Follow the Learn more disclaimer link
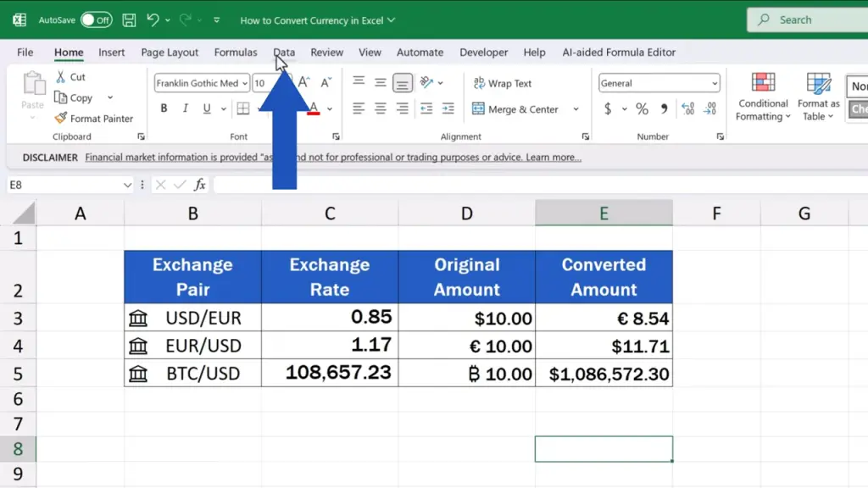The height and width of the screenshot is (488, 868). 554,158
